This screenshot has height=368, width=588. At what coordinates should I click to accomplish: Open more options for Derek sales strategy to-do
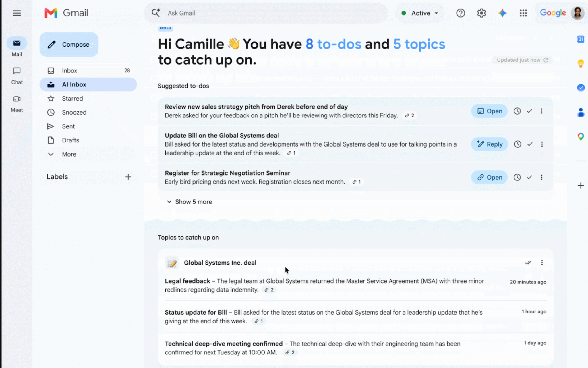click(541, 111)
